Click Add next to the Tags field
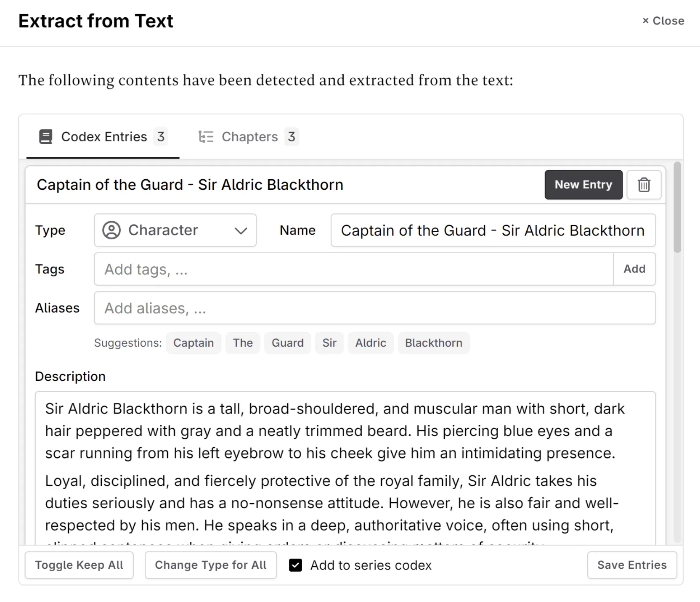The image size is (700, 602). click(x=634, y=269)
